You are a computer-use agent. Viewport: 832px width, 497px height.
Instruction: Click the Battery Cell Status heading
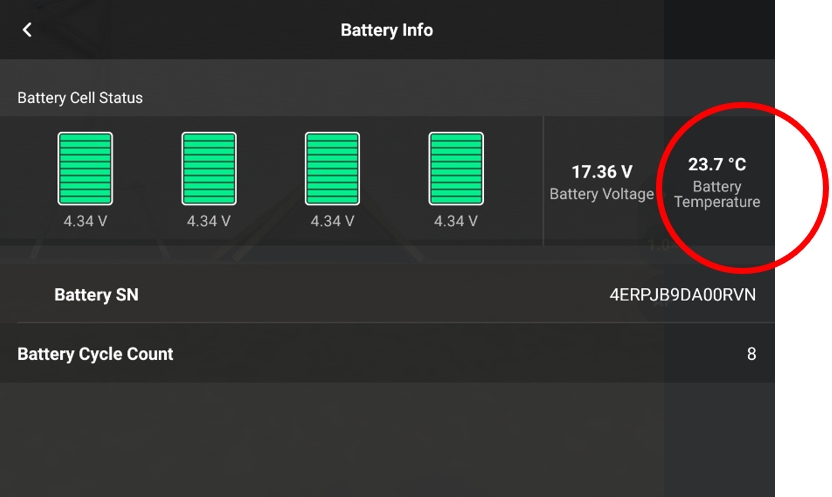coord(80,98)
